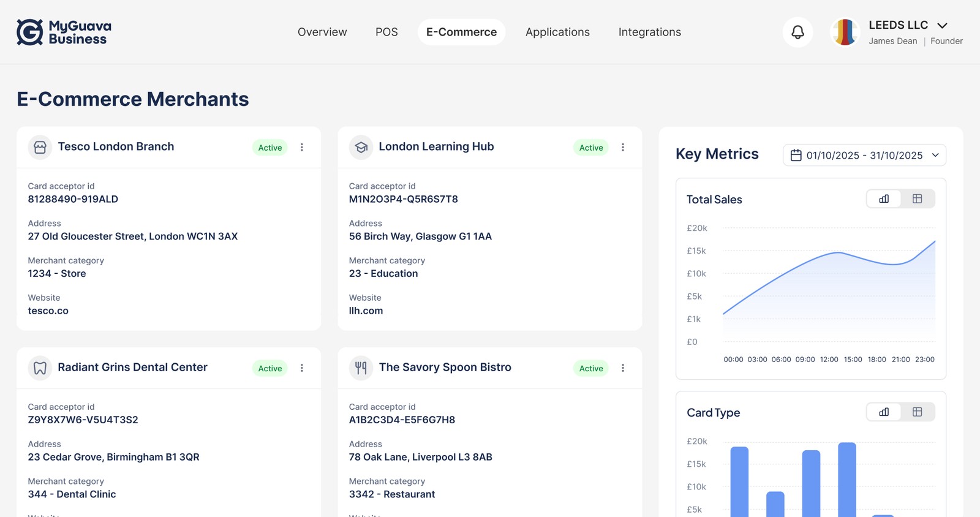
Task: Click the Tesco London Branch store icon
Action: 40,147
